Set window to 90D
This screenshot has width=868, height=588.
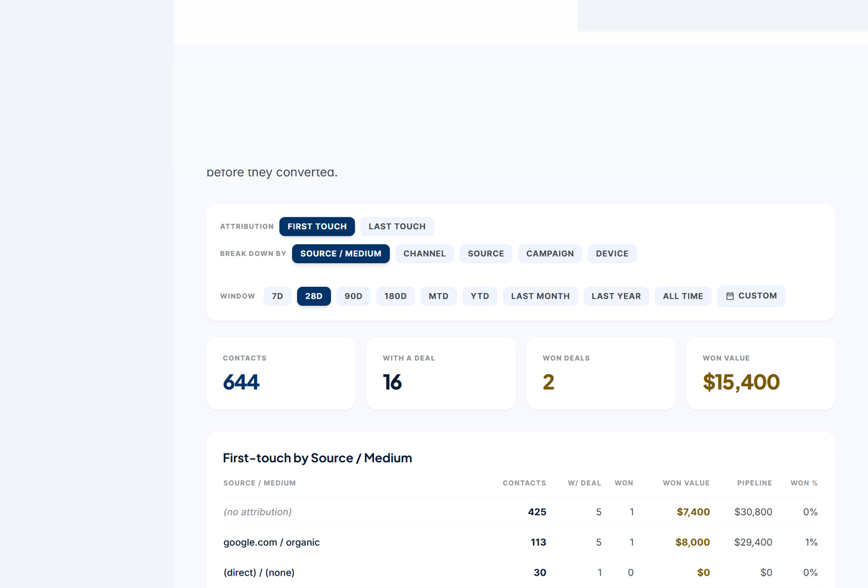(353, 296)
